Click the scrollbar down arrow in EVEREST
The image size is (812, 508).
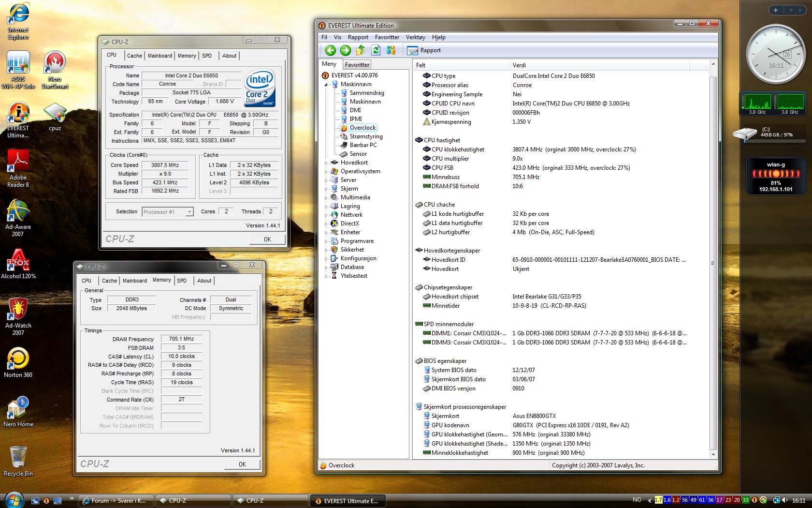[713, 455]
